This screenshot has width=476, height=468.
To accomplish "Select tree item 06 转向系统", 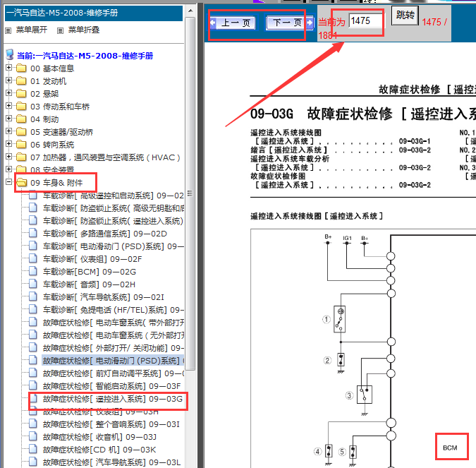I will point(52,145).
